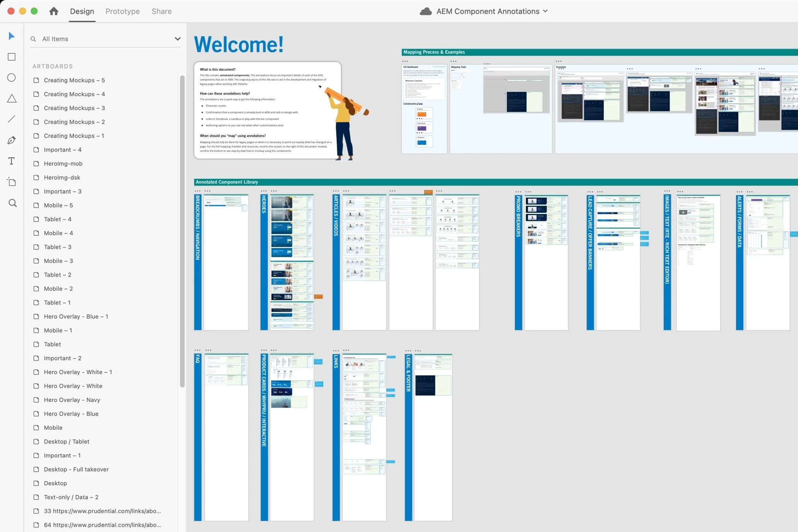Select the arrow Select tool
This screenshot has width=798, height=532.
[x=12, y=36]
